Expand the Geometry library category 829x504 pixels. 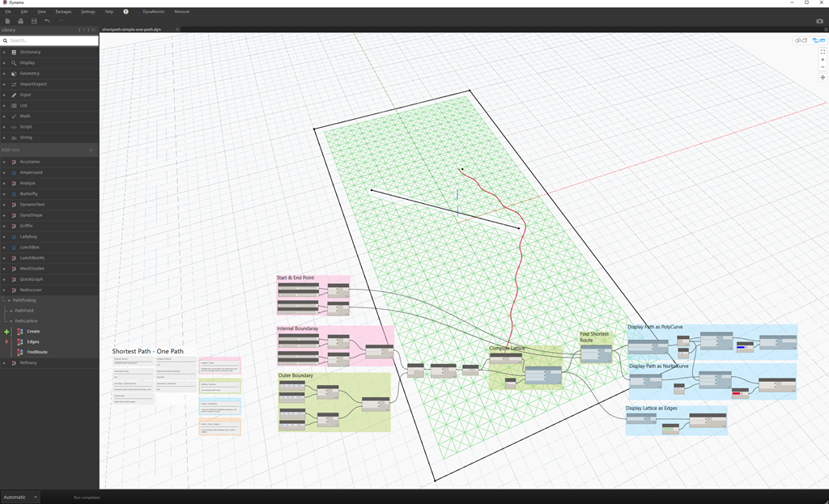(29, 74)
